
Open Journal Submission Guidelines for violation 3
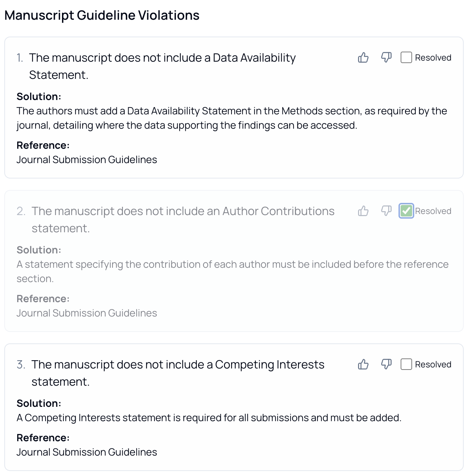[86, 452]
